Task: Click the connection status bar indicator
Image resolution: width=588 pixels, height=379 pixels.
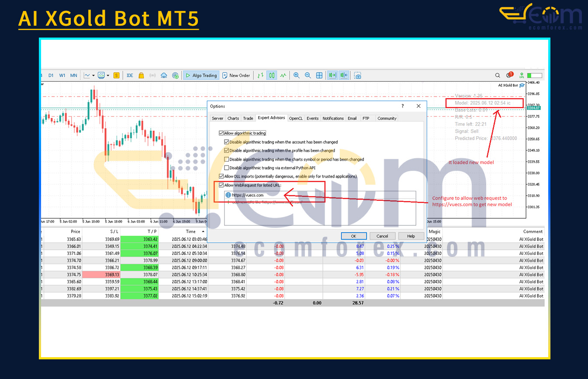Action: [535, 75]
